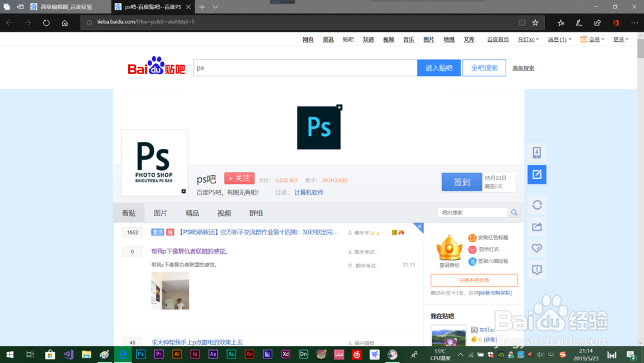This screenshot has width=644, height=363.
Task: Click the browser refresh icon
Action: coord(46,23)
